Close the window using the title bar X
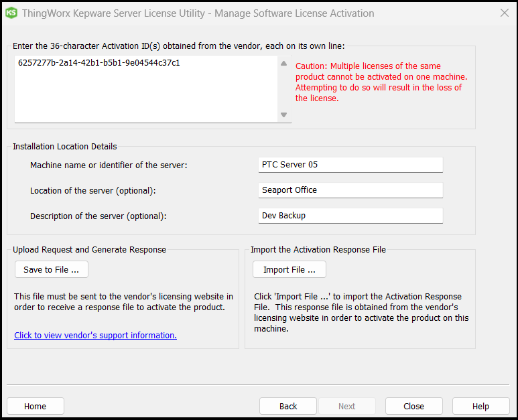 [x=504, y=13]
